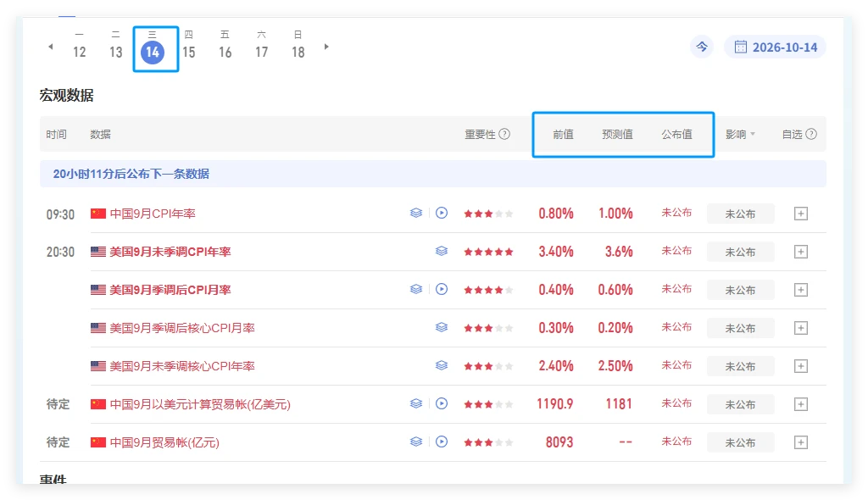Click the 未公布 impact button for 中国9月CPI年率
The height and width of the screenshot is (500, 868).
coord(740,214)
